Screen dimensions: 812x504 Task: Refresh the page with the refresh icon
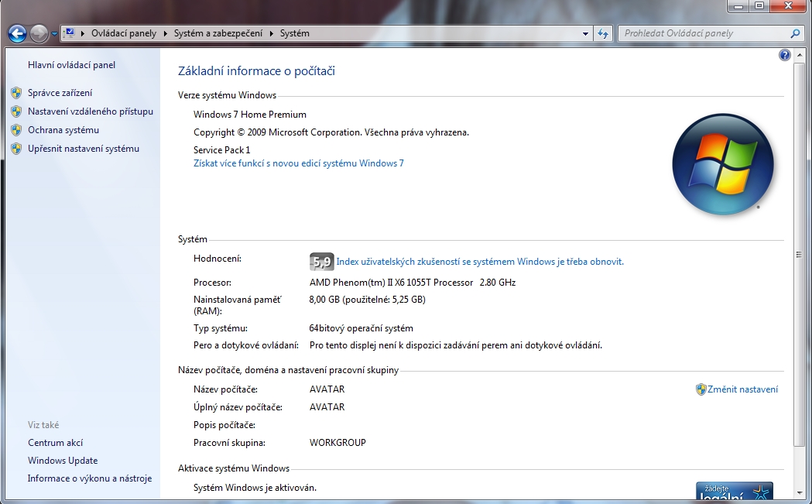603,33
